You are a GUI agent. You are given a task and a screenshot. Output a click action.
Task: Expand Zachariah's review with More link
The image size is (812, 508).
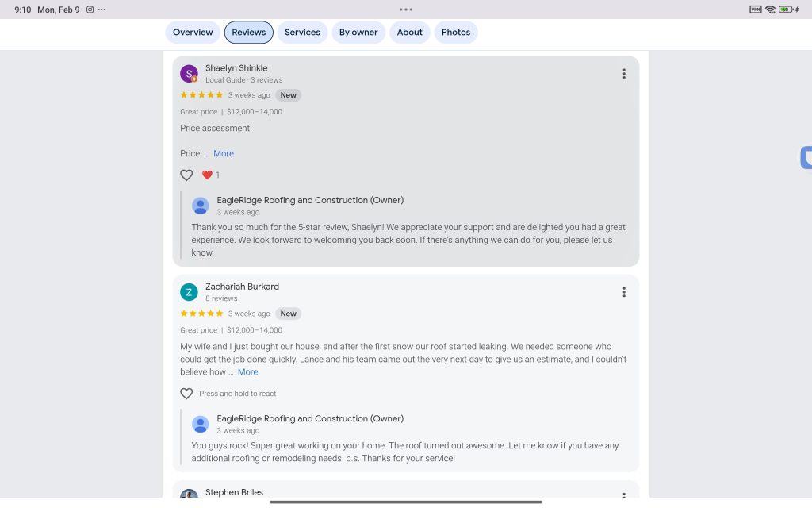click(x=247, y=372)
